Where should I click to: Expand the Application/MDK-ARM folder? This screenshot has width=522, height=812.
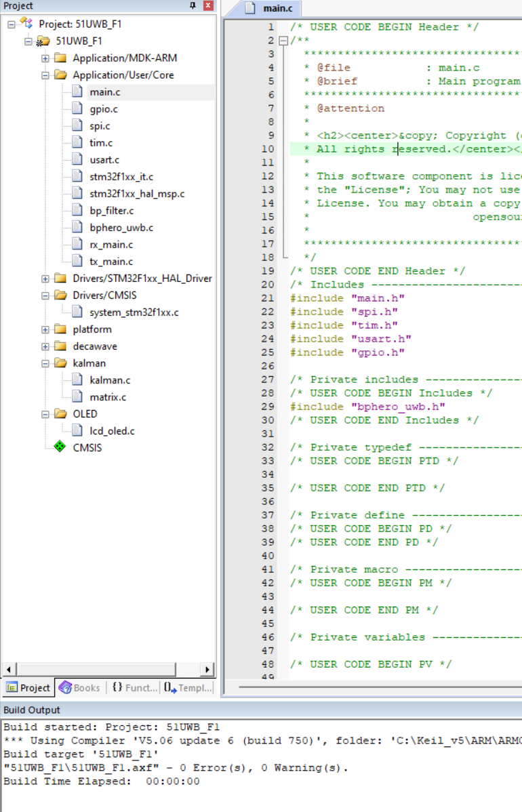tap(45, 58)
